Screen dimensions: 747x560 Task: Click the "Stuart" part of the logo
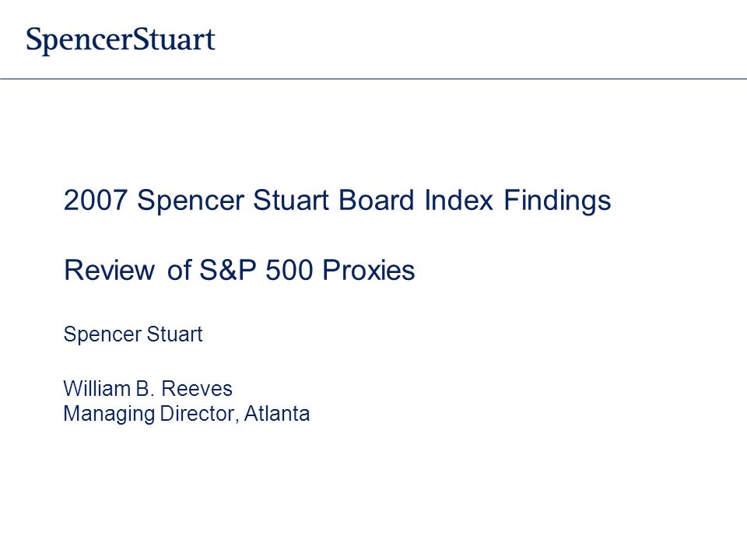tap(173, 39)
